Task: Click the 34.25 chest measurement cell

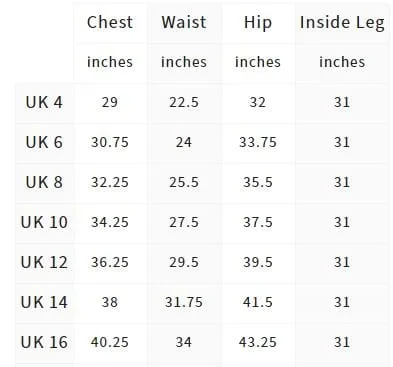Action: (x=110, y=222)
